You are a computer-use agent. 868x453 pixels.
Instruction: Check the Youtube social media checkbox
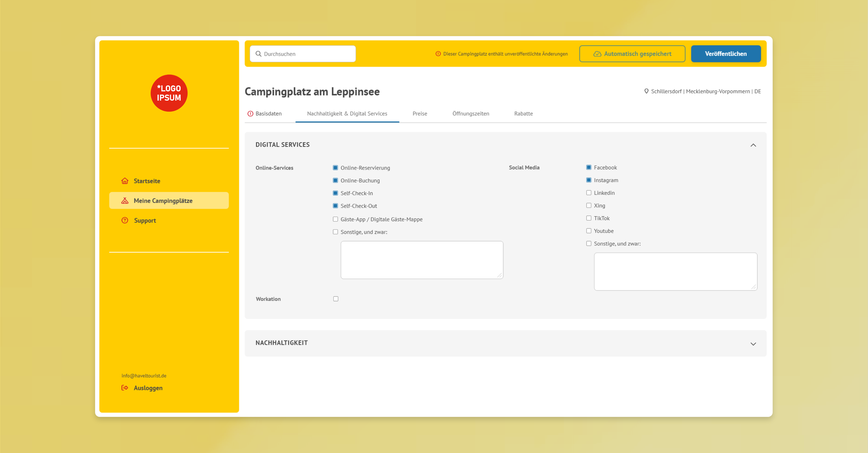pos(589,231)
